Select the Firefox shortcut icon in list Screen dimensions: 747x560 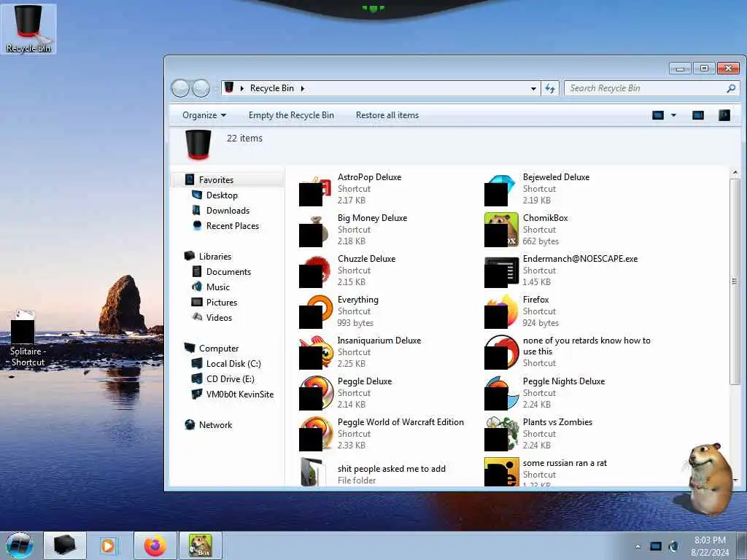pyautogui.click(x=501, y=312)
